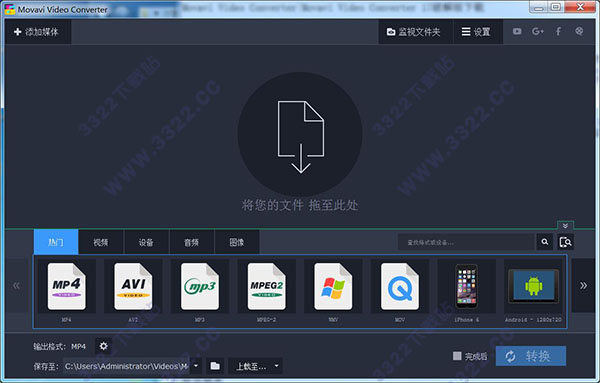Click the Movavi app icon in title bar
600x383 pixels.
point(10,9)
